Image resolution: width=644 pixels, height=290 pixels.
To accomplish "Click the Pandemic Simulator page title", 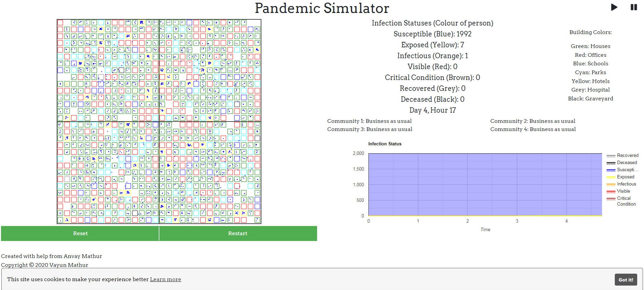I will (322, 8).
